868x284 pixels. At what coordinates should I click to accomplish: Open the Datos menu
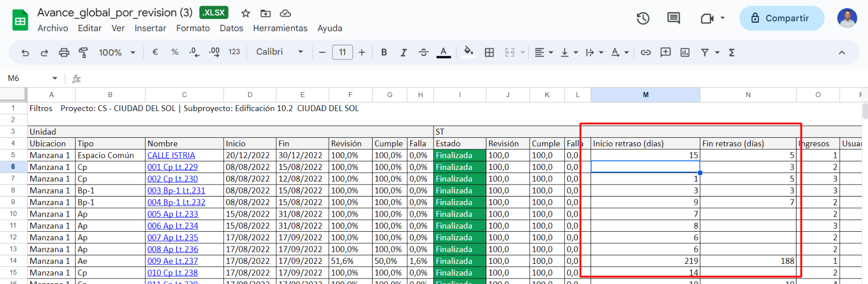click(x=231, y=29)
